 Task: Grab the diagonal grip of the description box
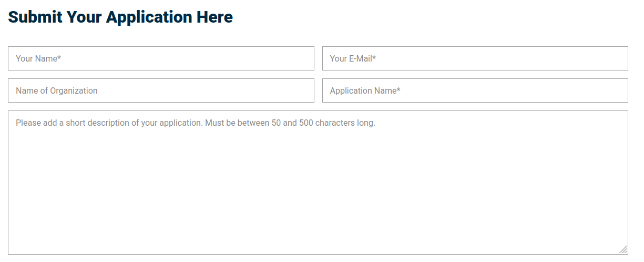[623, 249]
